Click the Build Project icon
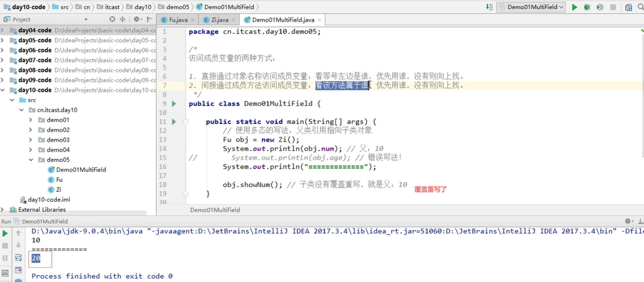This screenshot has height=282, width=644. click(489, 7)
